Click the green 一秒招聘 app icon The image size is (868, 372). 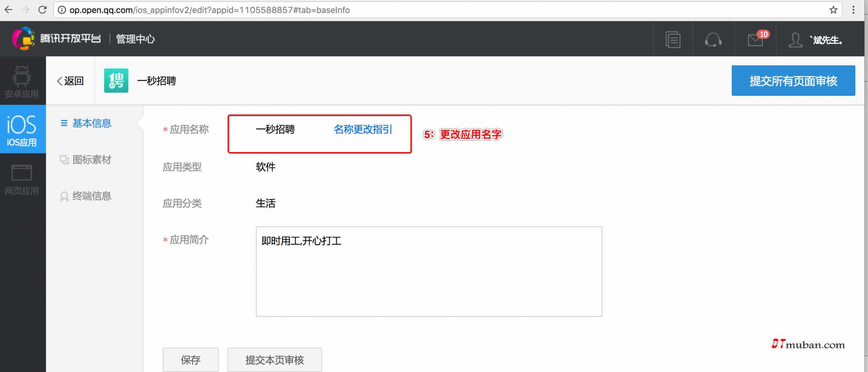coord(116,81)
